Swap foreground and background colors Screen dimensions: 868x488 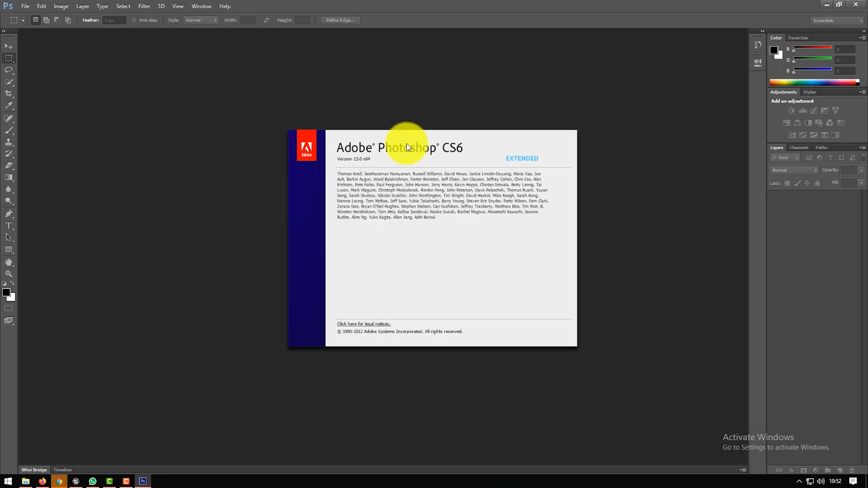point(12,283)
